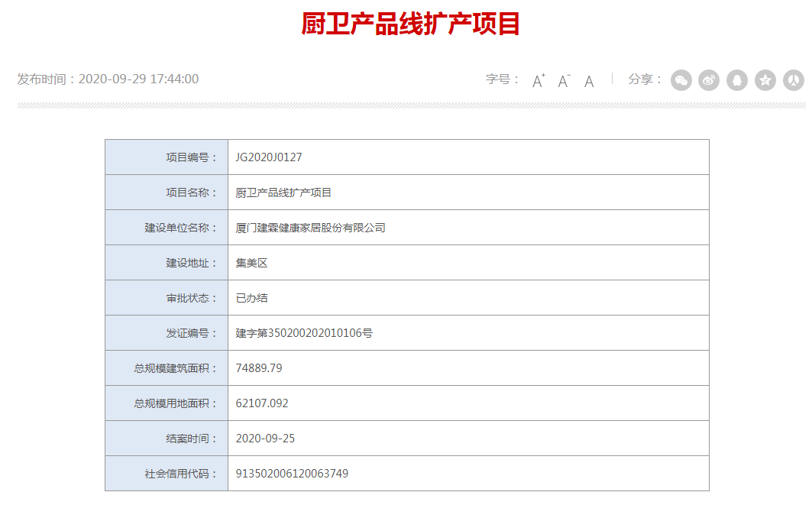Click project name value in table
Screen dimensions: 812x505
pos(283,193)
